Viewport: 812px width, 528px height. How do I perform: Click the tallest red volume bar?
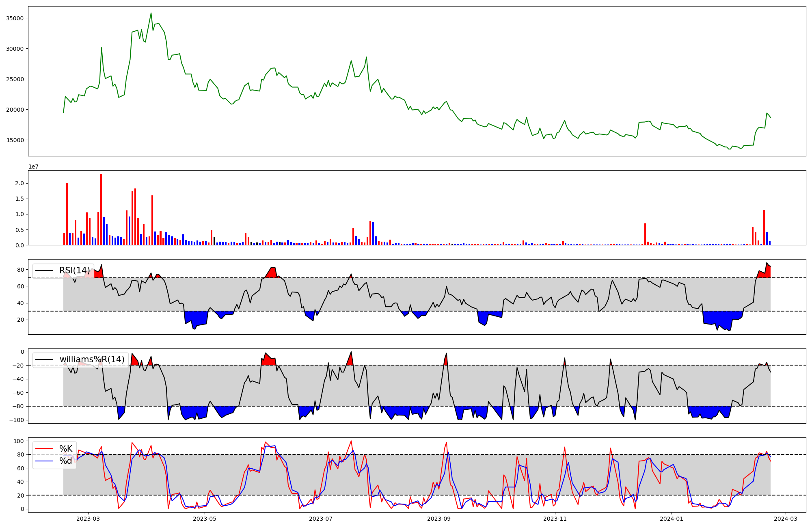[101, 209]
